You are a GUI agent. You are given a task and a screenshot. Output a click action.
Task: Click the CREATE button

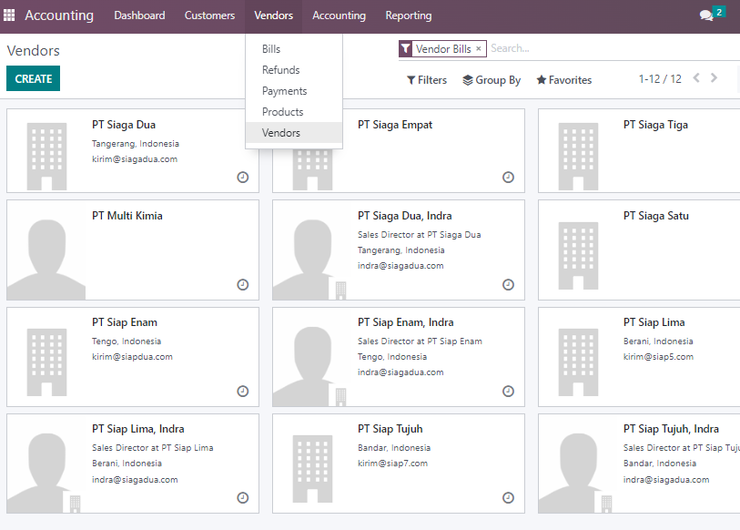tap(33, 78)
